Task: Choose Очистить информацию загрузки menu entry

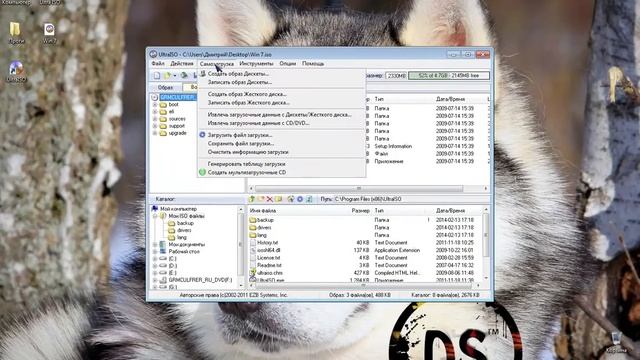Action: point(281,152)
